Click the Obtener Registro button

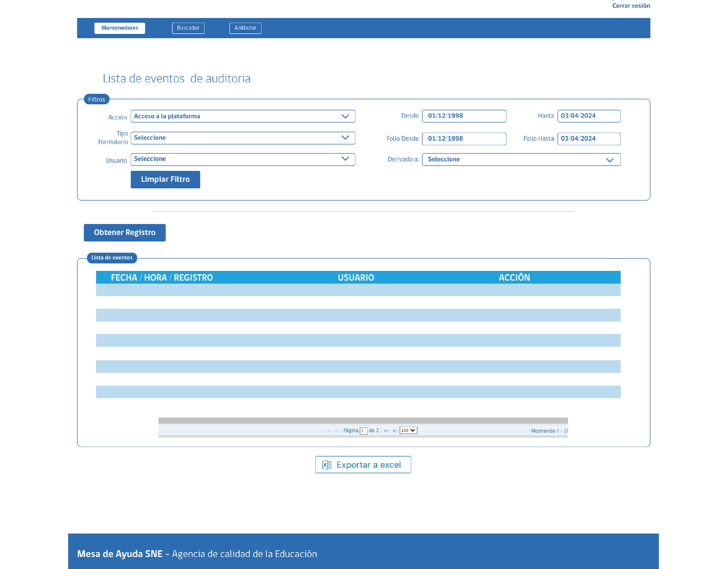point(125,232)
